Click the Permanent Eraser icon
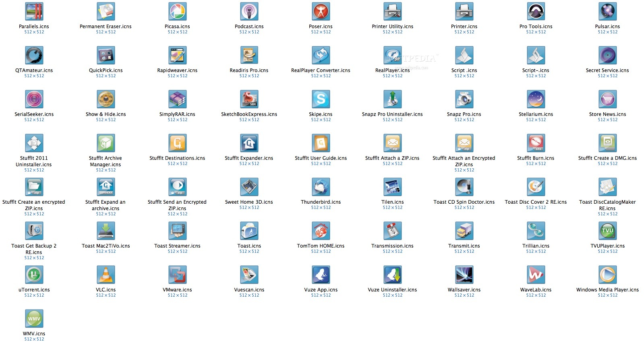 [x=106, y=12]
